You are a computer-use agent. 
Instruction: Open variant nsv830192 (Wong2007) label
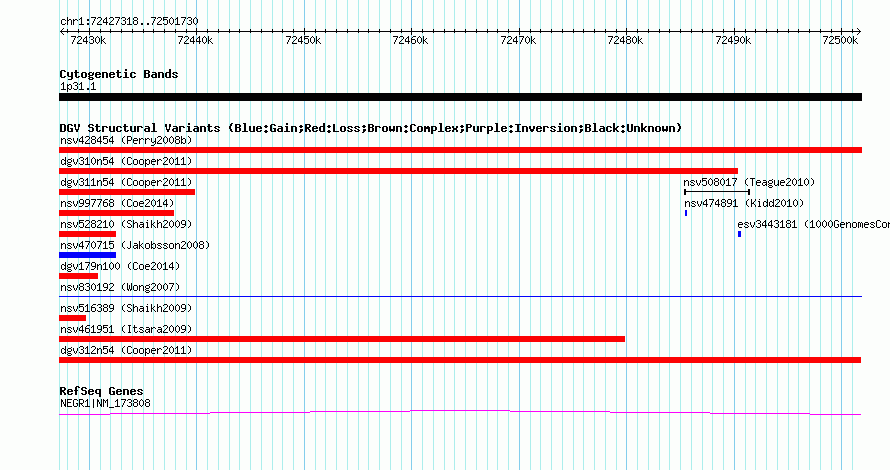click(120, 287)
